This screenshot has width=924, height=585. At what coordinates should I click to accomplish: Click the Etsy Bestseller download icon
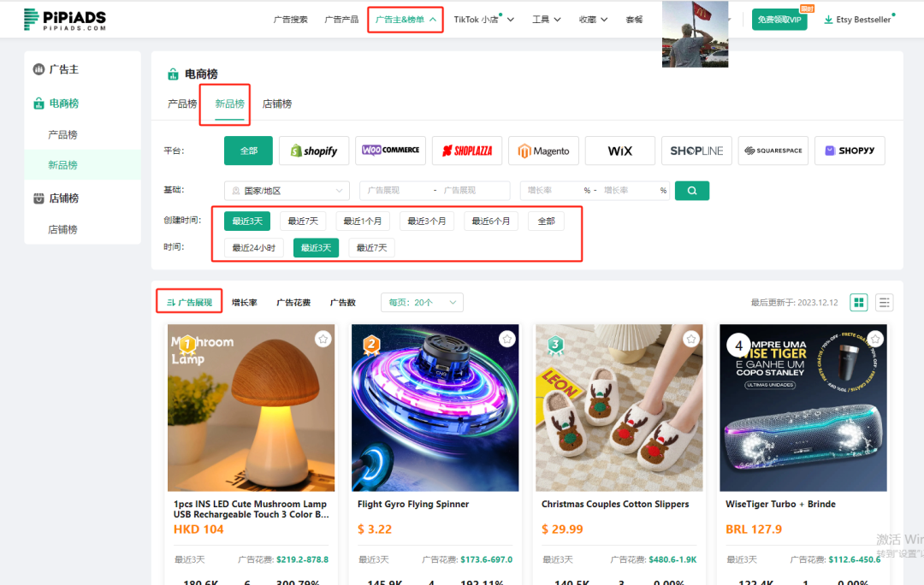(x=828, y=20)
